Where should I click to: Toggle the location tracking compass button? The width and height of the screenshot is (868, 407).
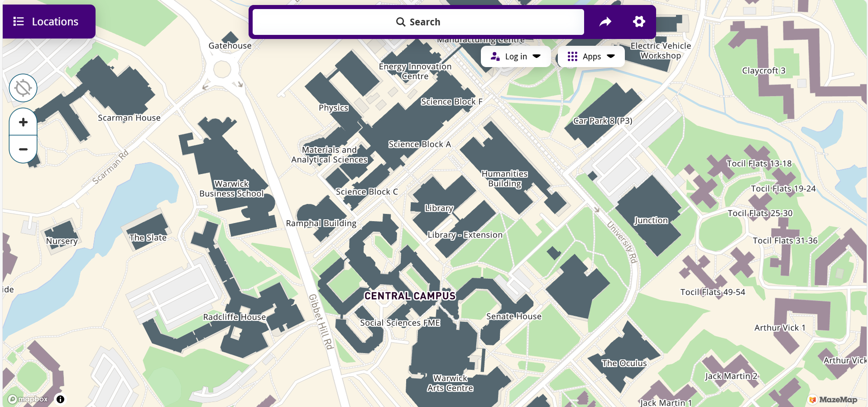pos(23,88)
